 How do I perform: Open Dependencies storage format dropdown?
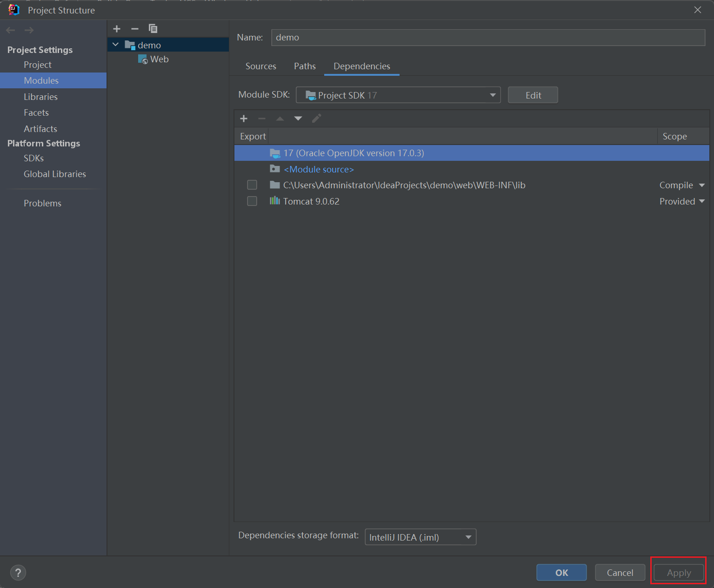[x=420, y=537]
